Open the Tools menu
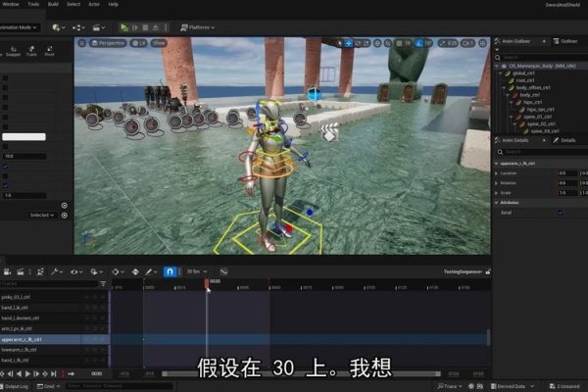Viewport: 588px width, 392px height. [x=33, y=4]
